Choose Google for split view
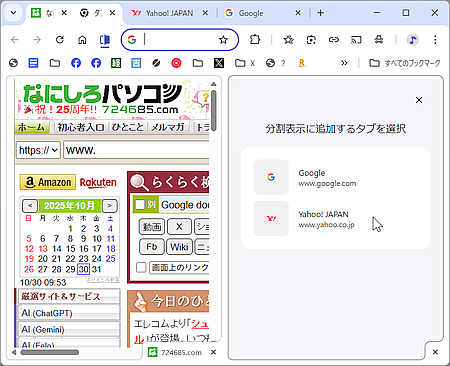 [335, 177]
